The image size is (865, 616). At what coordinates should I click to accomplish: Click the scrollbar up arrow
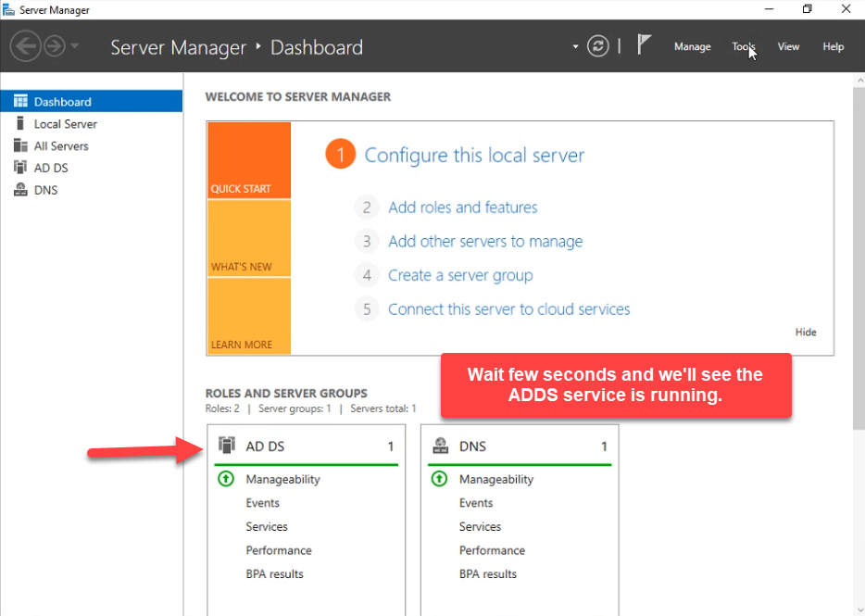pyautogui.click(x=859, y=81)
